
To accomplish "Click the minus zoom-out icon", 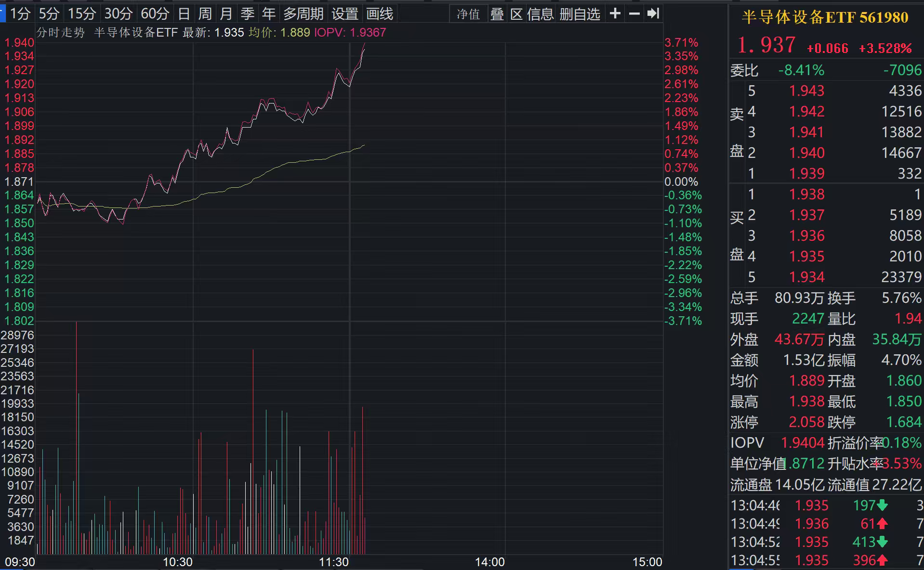I will pyautogui.click(x=634, y=13).
